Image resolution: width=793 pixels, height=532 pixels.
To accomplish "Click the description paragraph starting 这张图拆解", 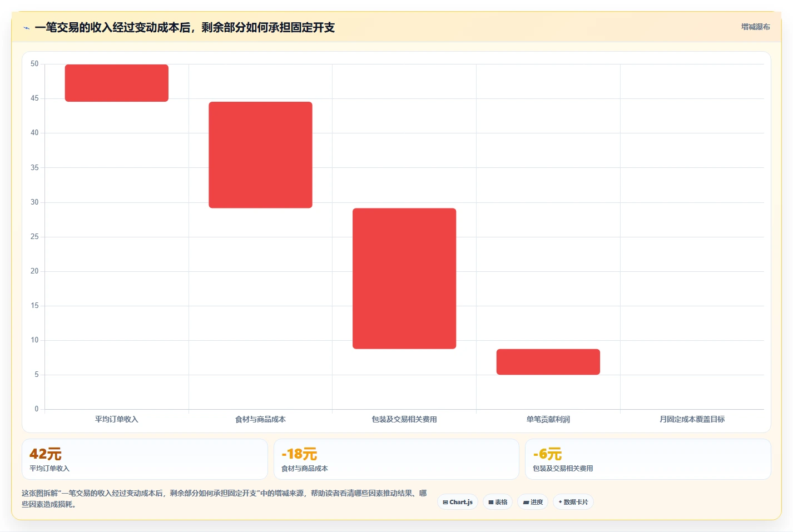I will point(224,499).
